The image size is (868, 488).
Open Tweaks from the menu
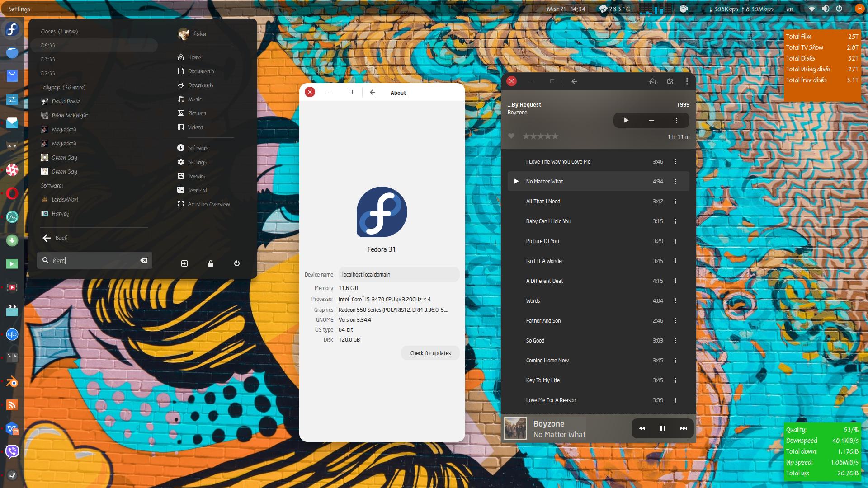point(191,176)
